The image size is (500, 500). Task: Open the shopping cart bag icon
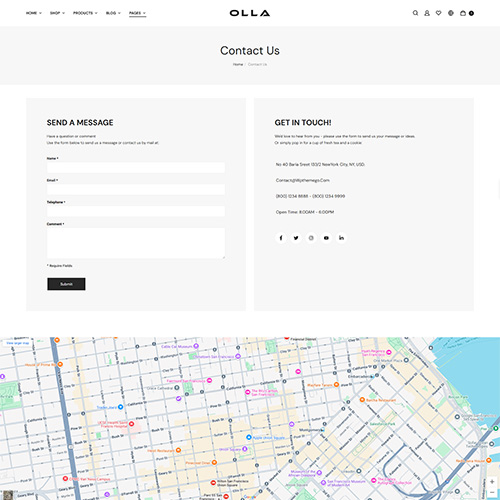point(463,13)
